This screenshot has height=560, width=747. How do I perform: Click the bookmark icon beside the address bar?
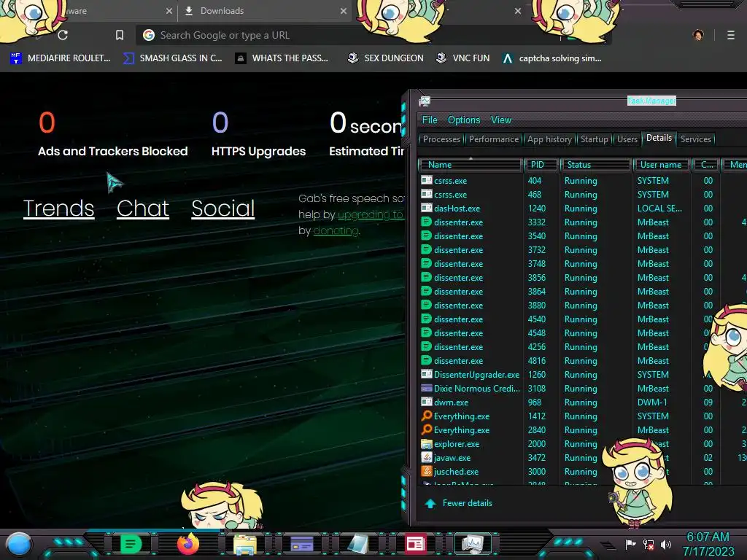(120, 35)
